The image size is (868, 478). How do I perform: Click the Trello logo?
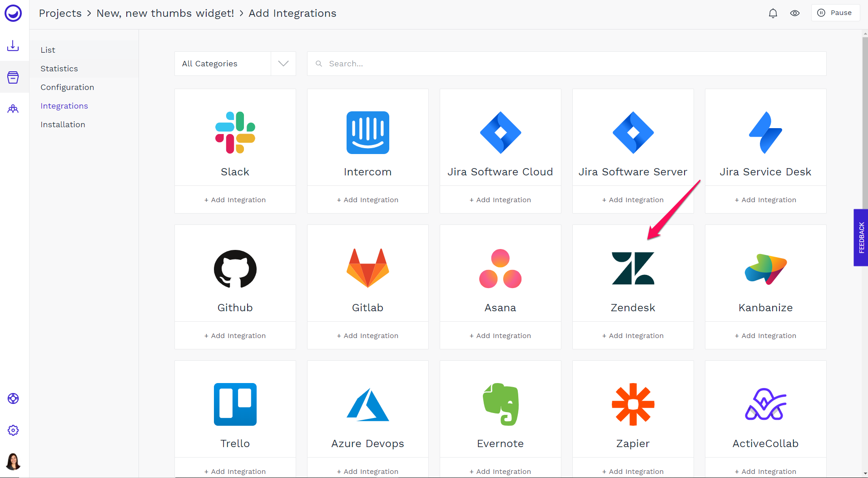pos(235,404)
